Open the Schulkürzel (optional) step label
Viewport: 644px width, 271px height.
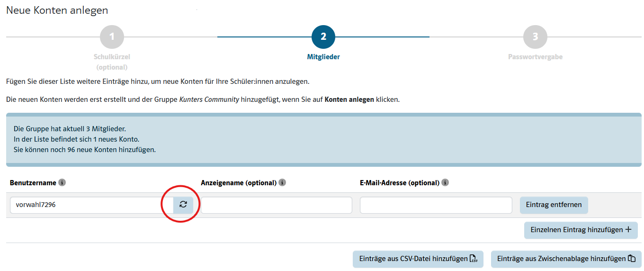pyautogui.click(x=112, y=62)
